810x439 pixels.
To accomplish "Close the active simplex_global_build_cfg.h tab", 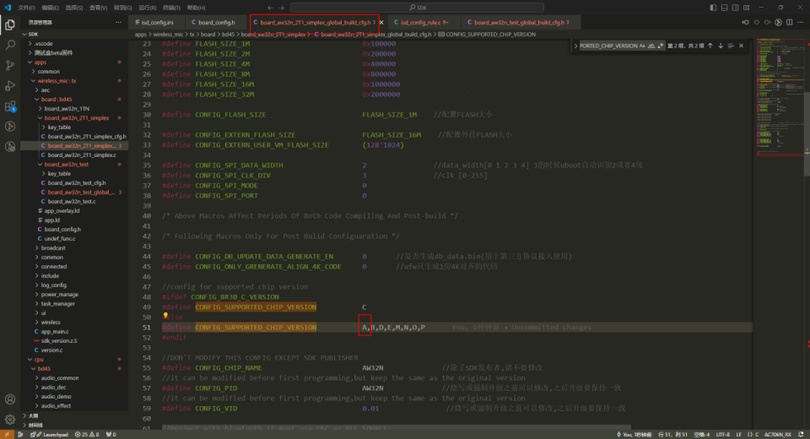I will coord(381,22).
